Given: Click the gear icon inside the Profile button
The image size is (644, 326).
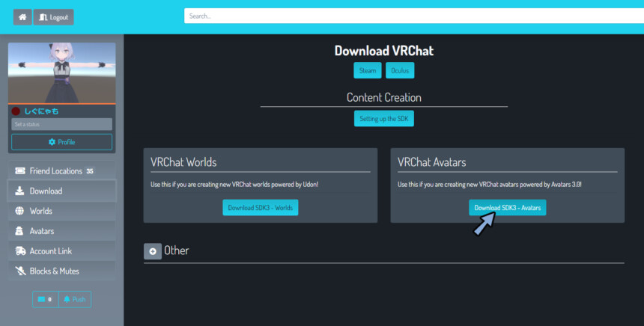Looking at the screenshot, I should click(52, 142).
